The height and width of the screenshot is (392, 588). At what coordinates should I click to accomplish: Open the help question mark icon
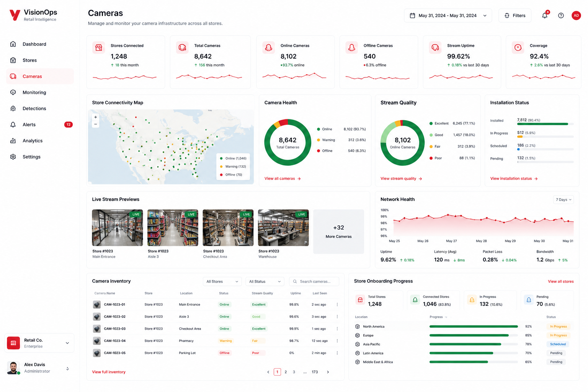(561, 16)
